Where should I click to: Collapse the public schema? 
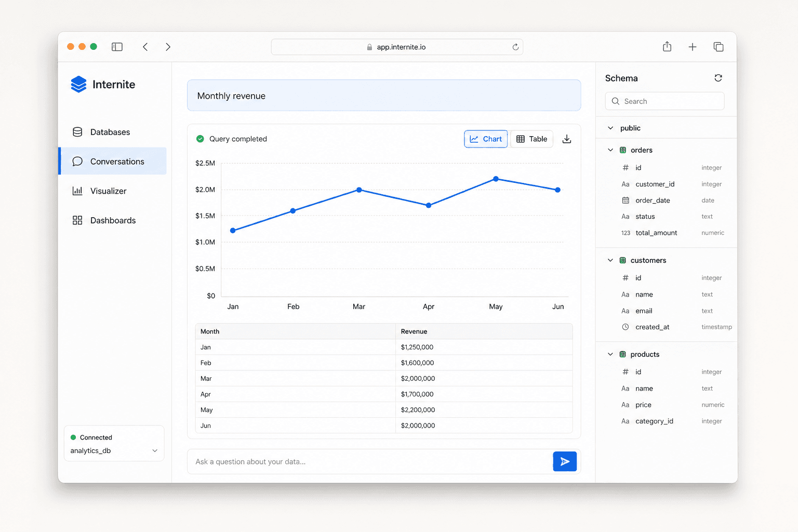[610, 128]
